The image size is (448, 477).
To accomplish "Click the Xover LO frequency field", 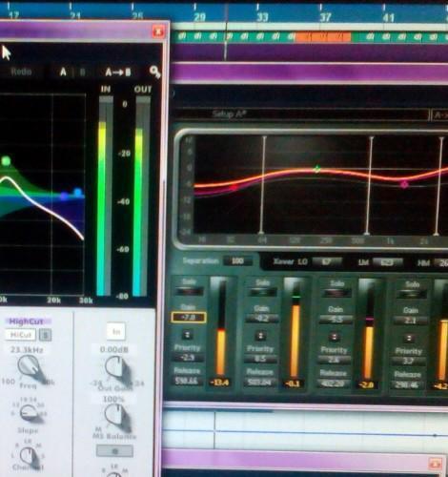I will pos(326,262).
